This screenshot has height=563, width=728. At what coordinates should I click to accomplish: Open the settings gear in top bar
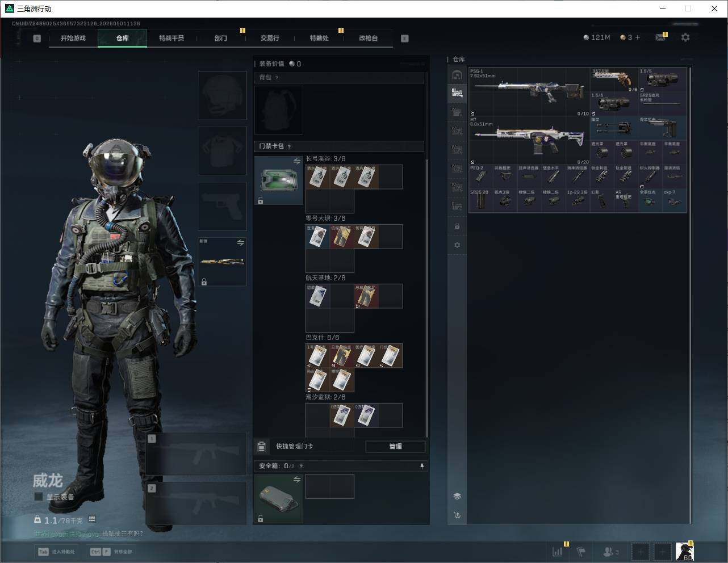tap(685, 37)
